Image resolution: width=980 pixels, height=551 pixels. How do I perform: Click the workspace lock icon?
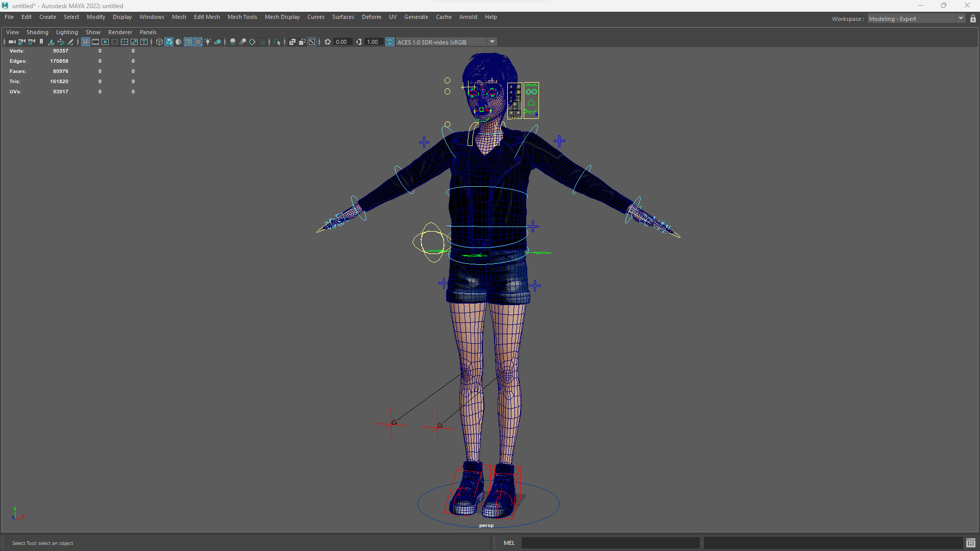pyautogui.click(x=973, y=19)
